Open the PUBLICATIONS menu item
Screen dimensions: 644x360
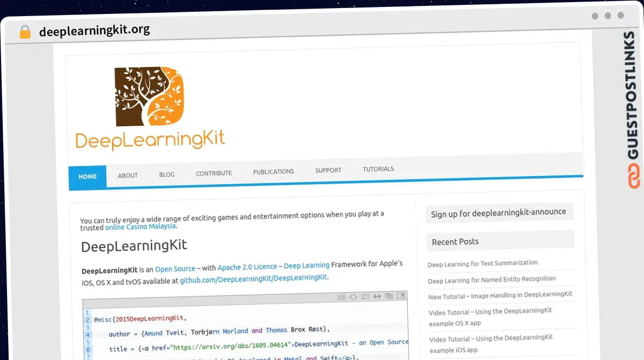coord(274,171)
